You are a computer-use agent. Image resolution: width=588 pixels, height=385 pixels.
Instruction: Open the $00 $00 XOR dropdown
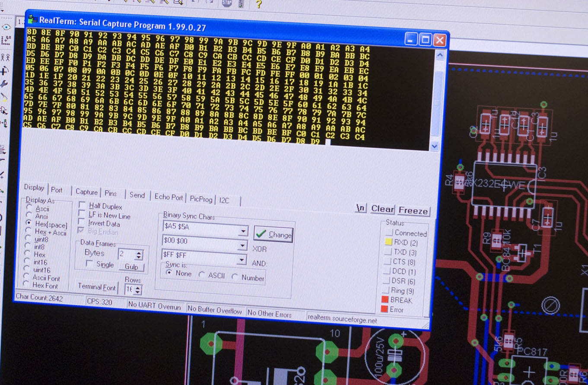coord(243,245)
